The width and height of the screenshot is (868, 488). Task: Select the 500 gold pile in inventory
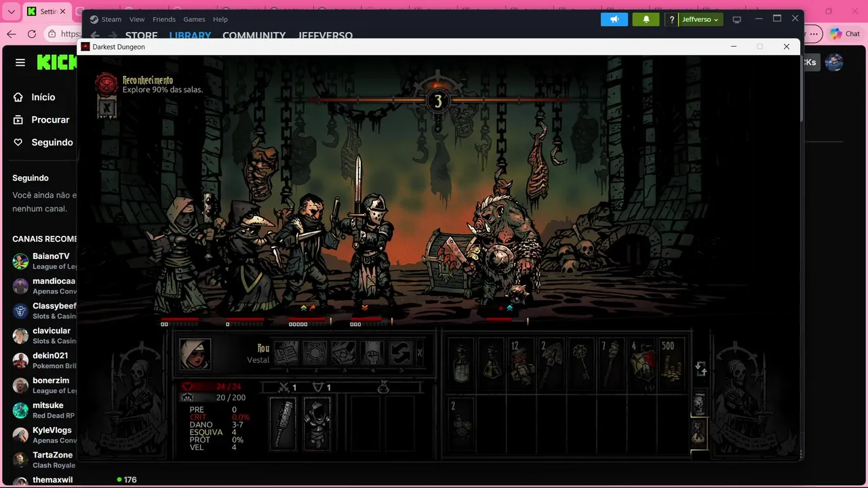[671, 363]
